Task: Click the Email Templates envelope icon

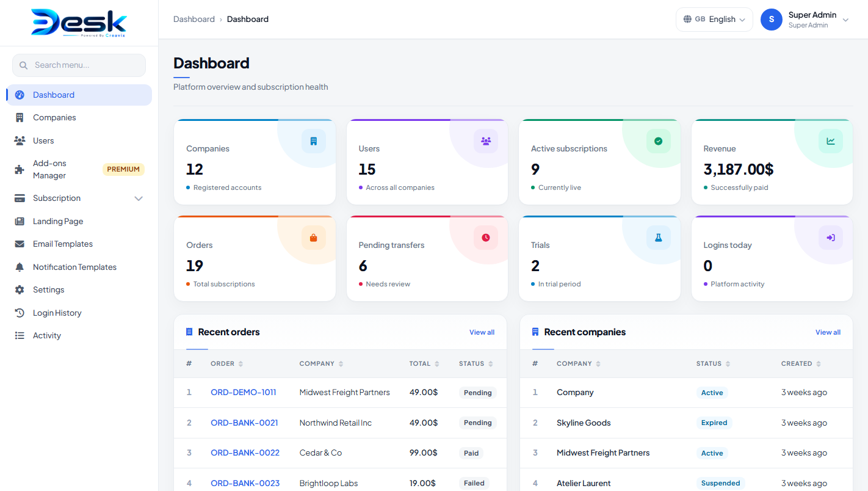Action: (x=20, y=244)
